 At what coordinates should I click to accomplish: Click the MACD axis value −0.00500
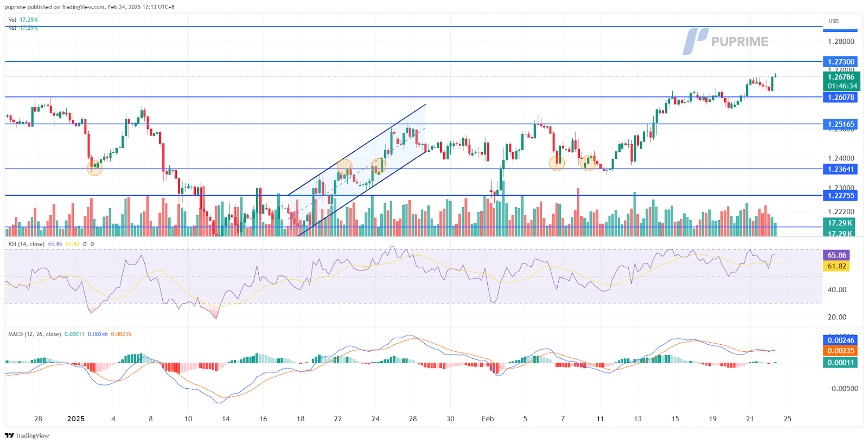843,388
